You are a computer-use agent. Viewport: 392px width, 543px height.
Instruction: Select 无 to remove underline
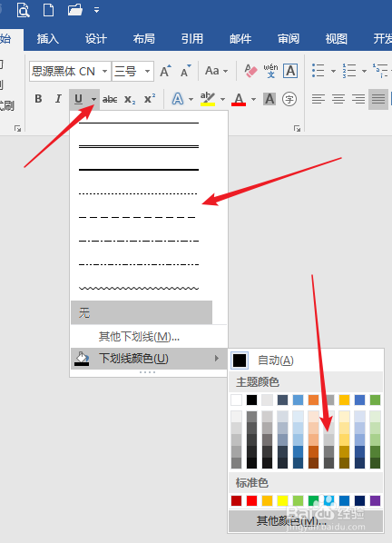(x=142, y=312)
